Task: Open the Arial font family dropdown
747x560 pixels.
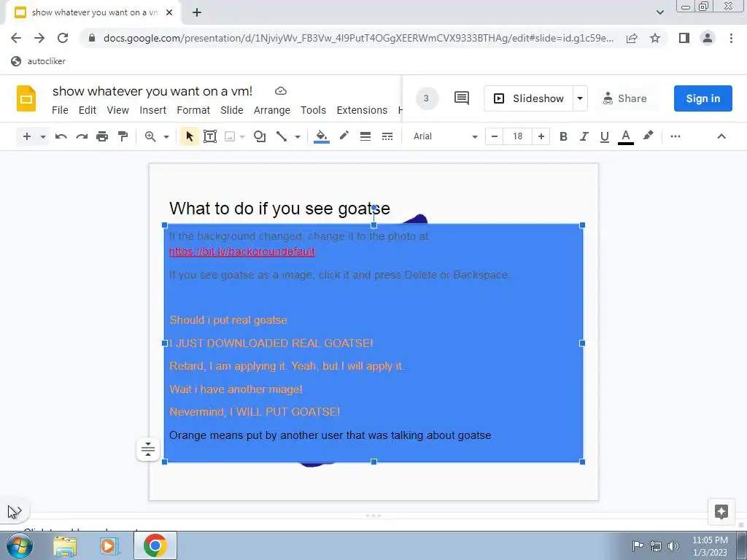Action: (445, 136)
